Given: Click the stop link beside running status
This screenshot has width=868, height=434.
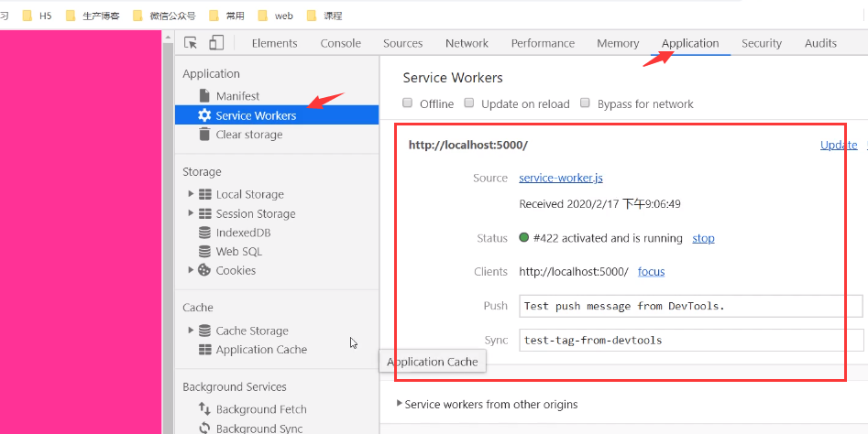Looking at the screenshot, I should (703, 238).
